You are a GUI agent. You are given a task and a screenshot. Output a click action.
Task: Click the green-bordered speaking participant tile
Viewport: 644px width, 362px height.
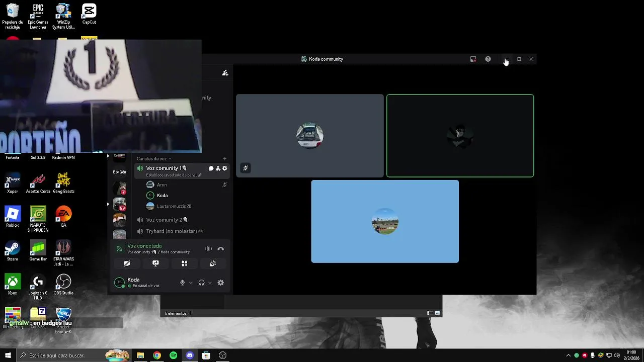pos(460,136)
